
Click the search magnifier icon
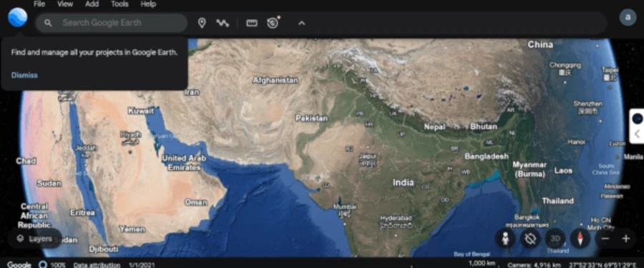(48, 23)
